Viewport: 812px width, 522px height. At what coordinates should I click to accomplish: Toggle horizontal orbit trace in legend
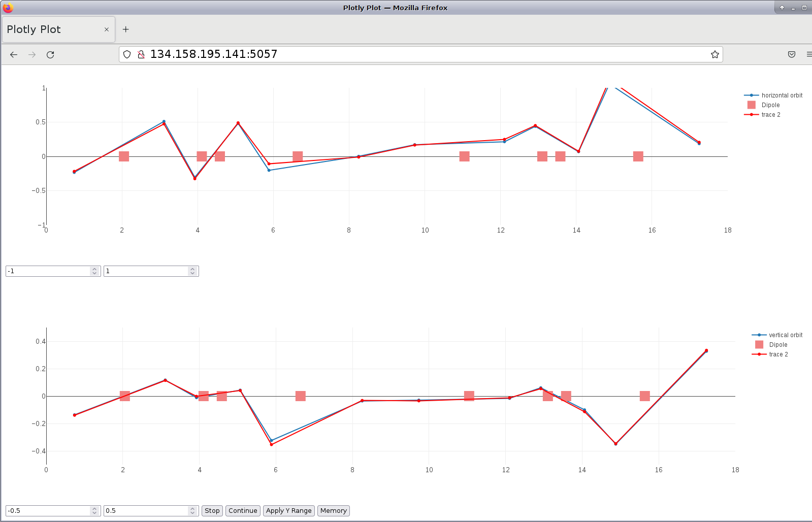coord(781,95)
